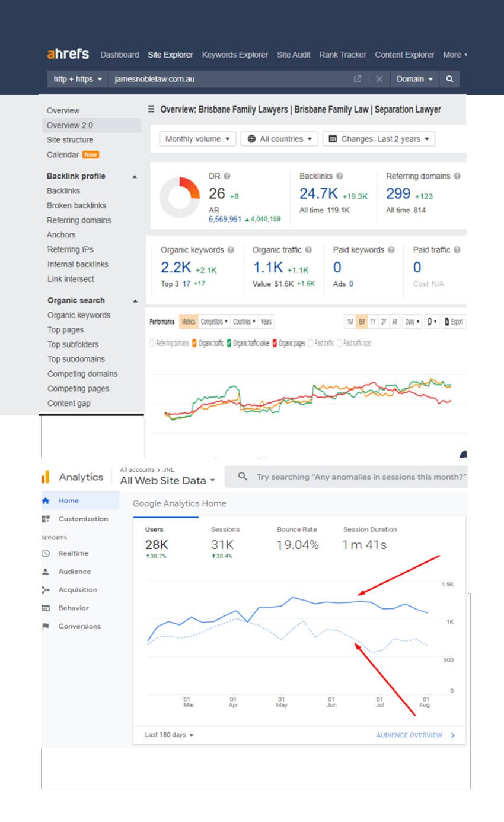Enable the Paid traffic checkbox
The height and width of the screenshot is (822, 504).
point(310,343)
